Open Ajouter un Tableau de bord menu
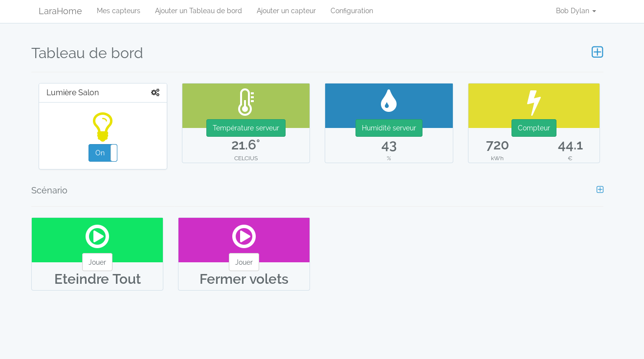Image resolution: width=644 pixels, height=359 pixels. (x=199, y=11)
